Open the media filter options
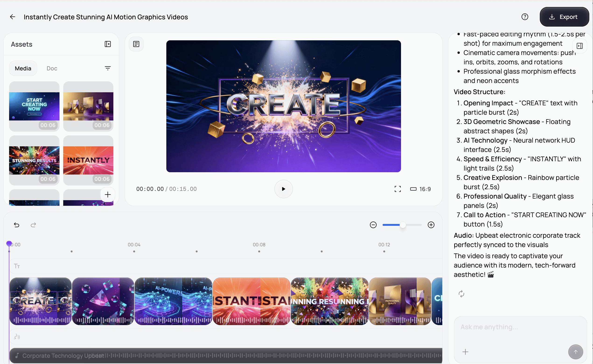Viewport: 593px width, 364px height. (108, 68)
